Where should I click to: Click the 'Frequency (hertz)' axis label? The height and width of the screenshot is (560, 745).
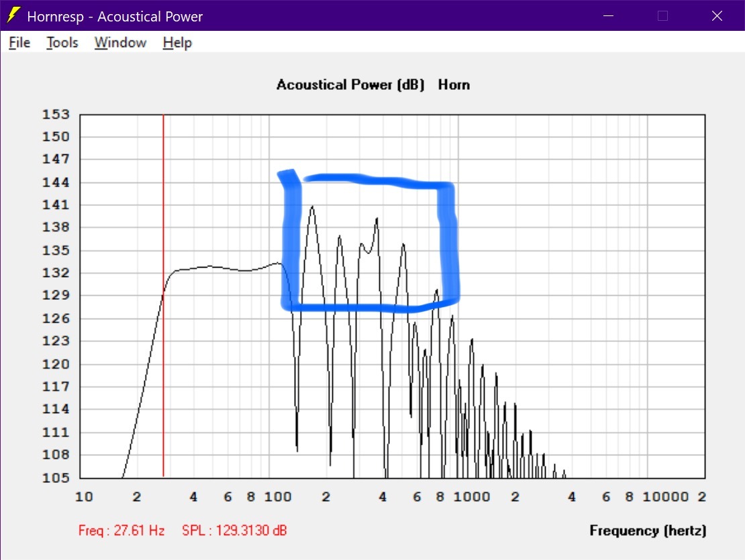(x=648, y=530)
